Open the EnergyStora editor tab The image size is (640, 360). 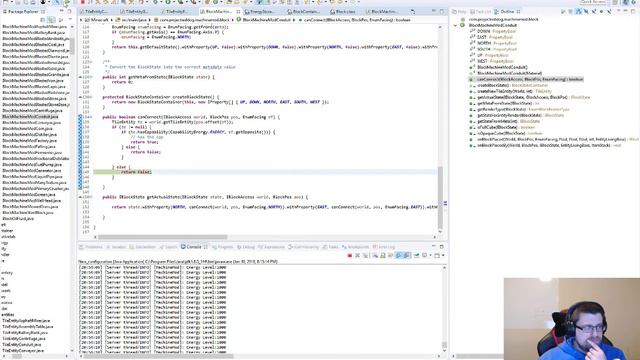[x=259, y=11]
